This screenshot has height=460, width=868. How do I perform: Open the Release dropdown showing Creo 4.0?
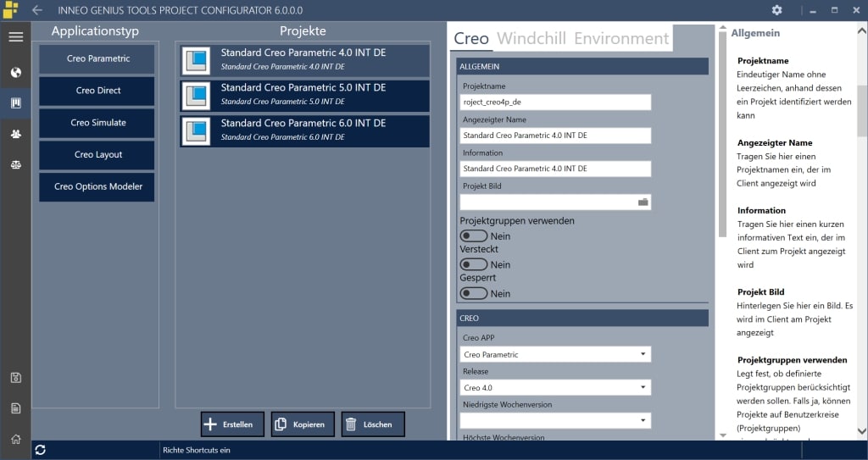[555, 387]
